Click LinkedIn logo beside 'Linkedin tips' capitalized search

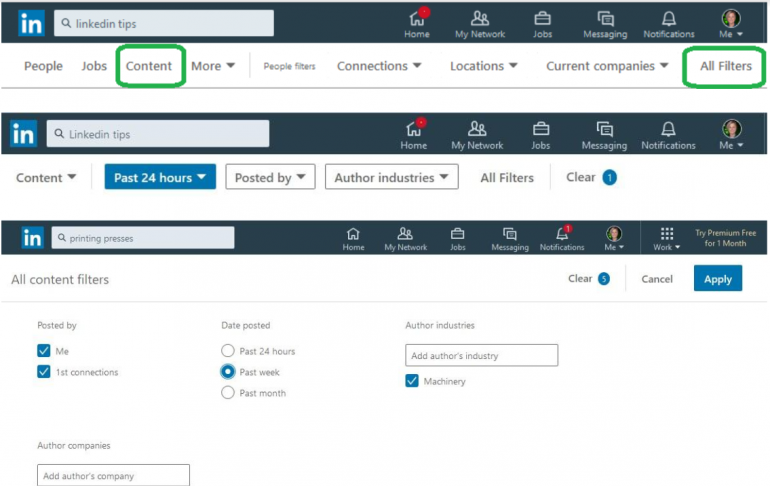(x=24, y=134)
